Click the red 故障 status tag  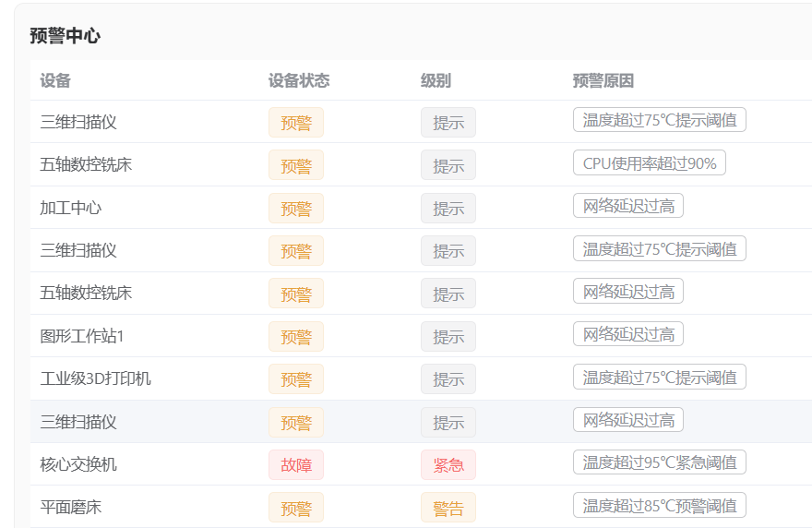pos(296,465)
